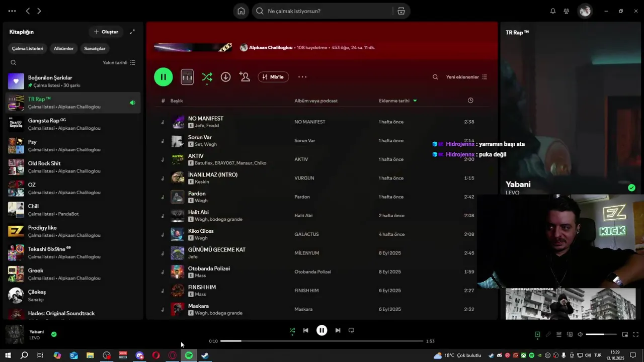Click the Maskara track title
644x362 pixels.
[198, 306]
